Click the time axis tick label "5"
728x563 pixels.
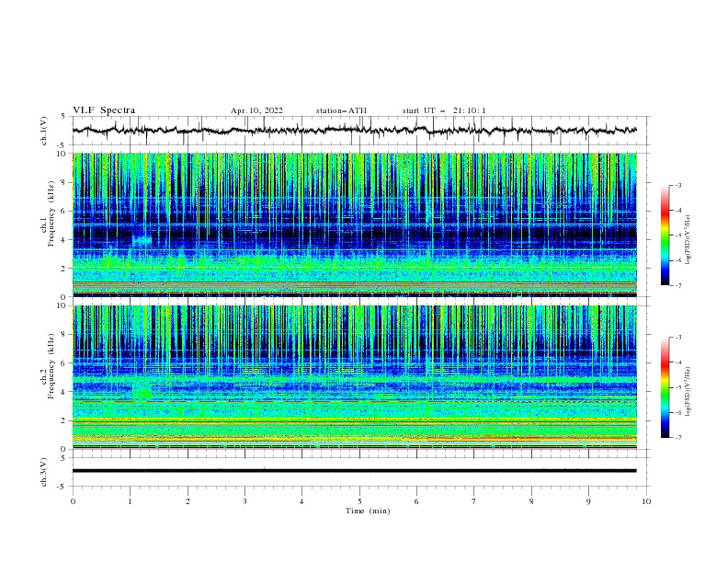point(359,501)
